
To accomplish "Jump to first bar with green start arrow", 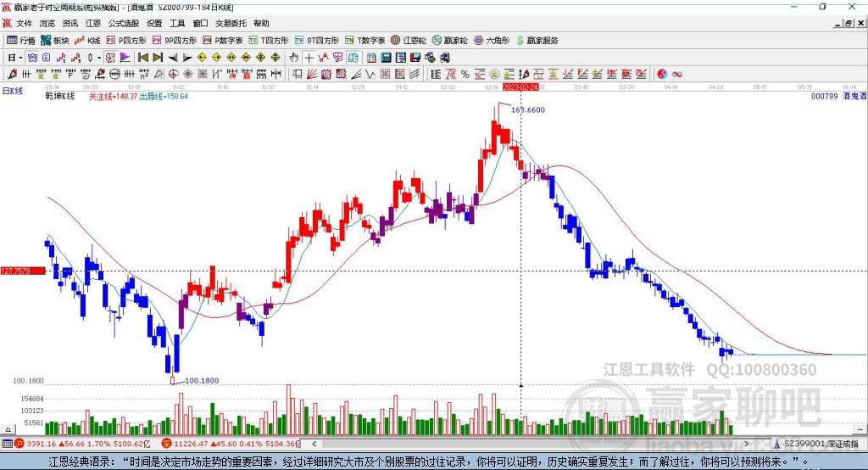I will [142, 58].
